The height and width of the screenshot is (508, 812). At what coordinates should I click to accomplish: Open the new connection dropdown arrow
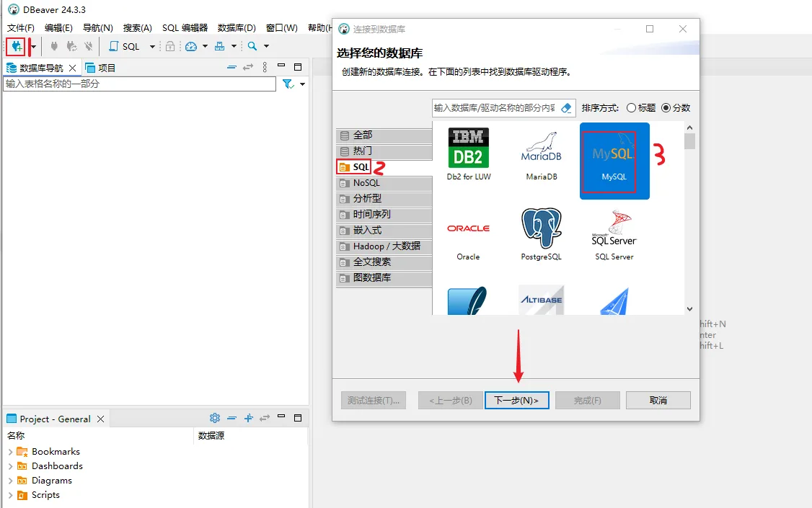pyautogui.click(x=34, y=47)
